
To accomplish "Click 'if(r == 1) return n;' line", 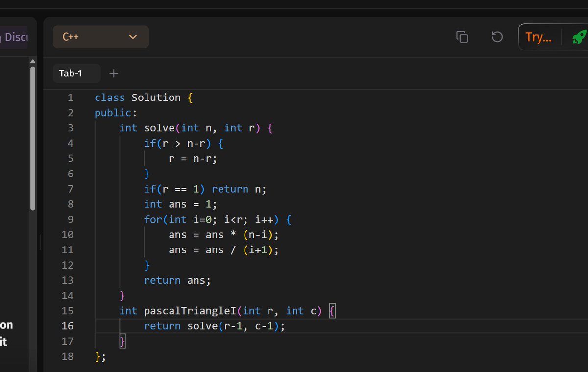I will [205, 189].
